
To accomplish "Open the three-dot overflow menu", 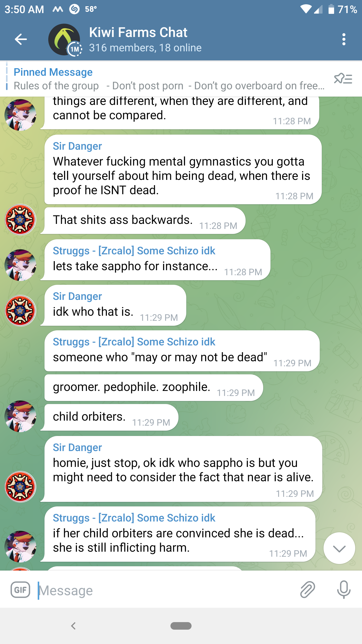I will [x=344, y=39].
